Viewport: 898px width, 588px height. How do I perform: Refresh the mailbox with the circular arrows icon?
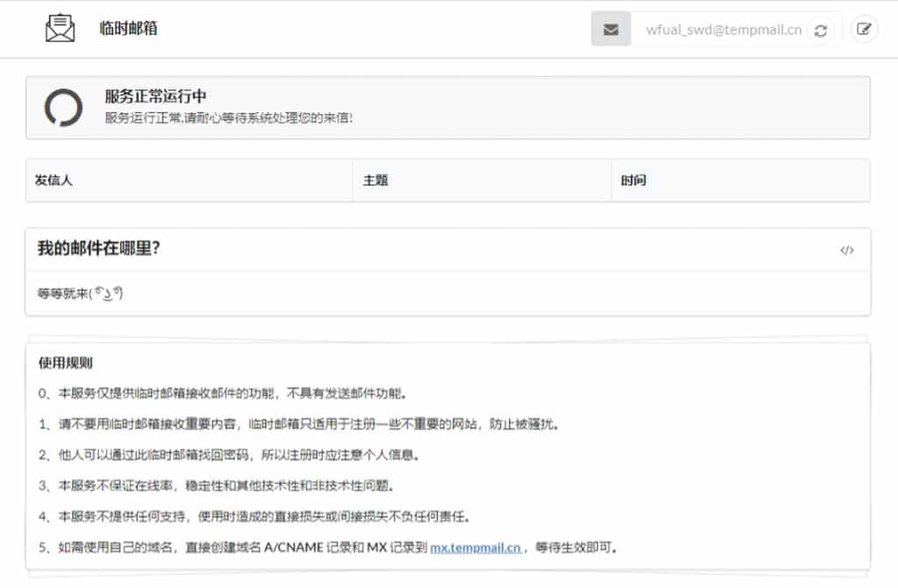click(x=821, y=30)
